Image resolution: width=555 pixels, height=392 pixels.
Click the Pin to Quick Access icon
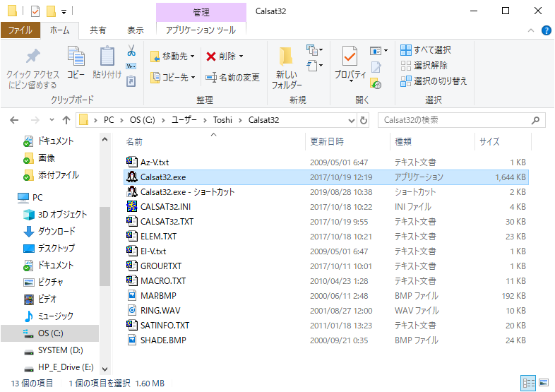33,57
